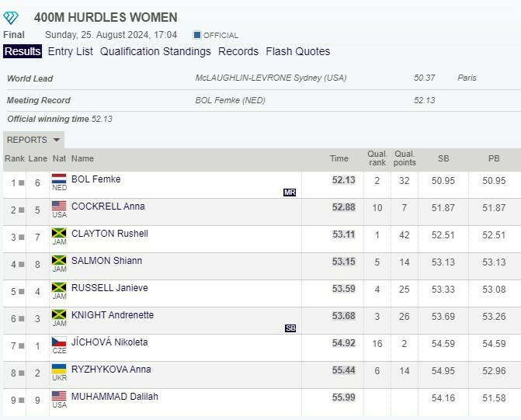Sort results by the Time column header
521x420 pixels.
339,158
